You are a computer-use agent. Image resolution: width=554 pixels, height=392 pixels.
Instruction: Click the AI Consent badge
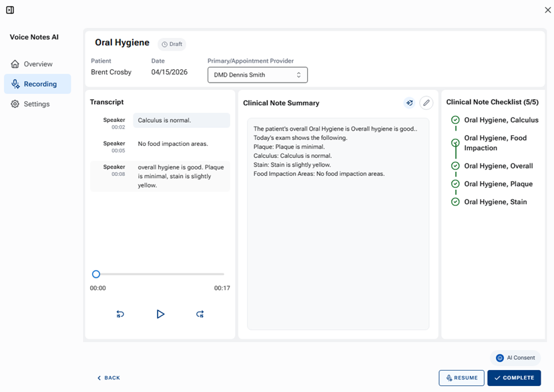coord(515,358)
